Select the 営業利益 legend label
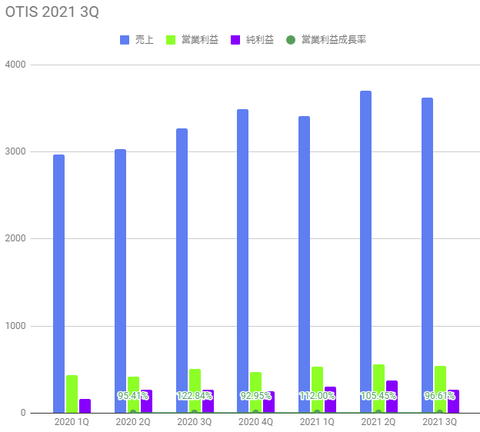 point(200,40)
